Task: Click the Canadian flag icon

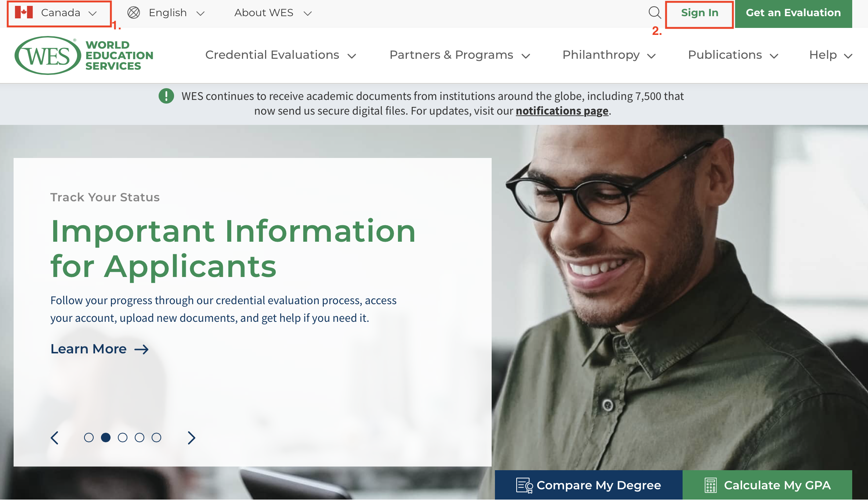Action: click(x=24, y=12)
